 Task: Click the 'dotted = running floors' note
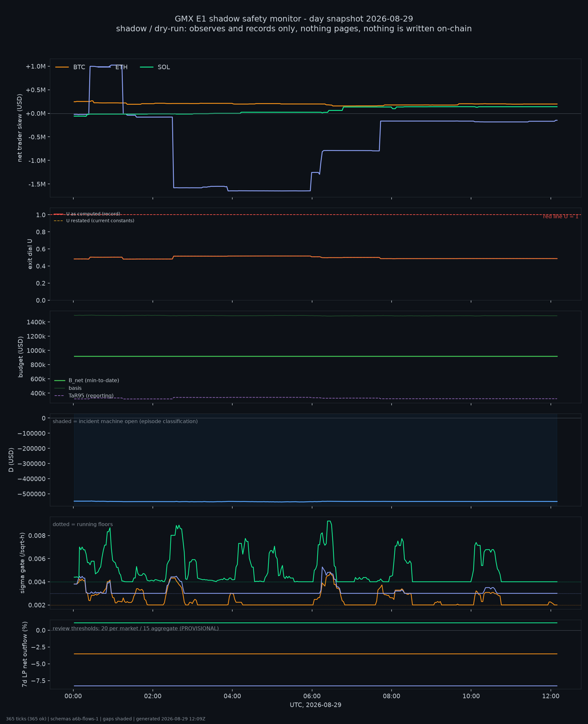tap(83, 525)
